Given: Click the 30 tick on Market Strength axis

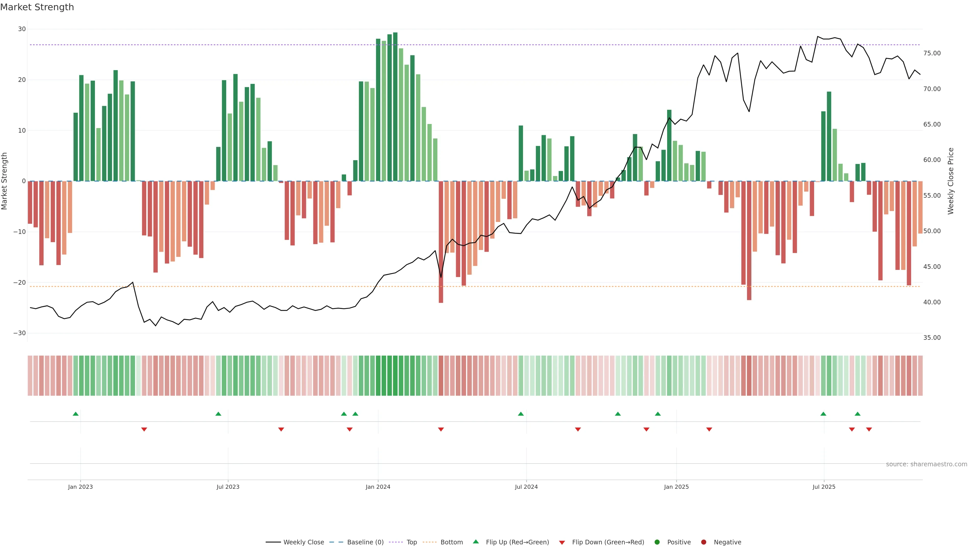Looking at the screenshot, I should [x=22, y=29].
